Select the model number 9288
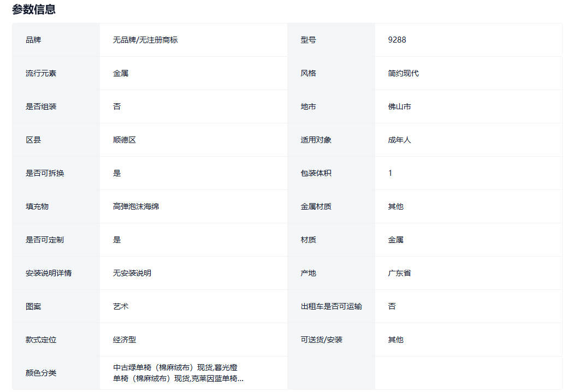Viewport: 567px width, 392px height. [x=397, y=40]
